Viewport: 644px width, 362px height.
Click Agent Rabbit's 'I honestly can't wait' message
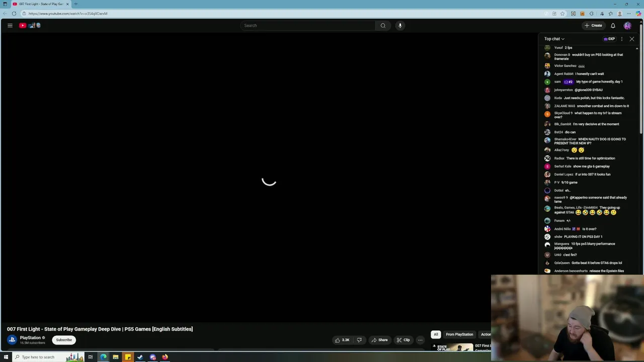click(x=590, y=74)
